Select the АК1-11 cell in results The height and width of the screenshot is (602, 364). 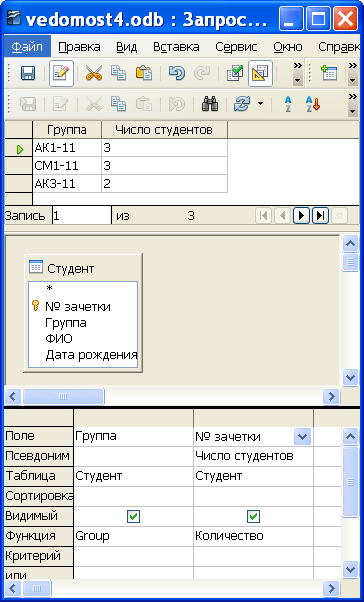tap(67, 148)
